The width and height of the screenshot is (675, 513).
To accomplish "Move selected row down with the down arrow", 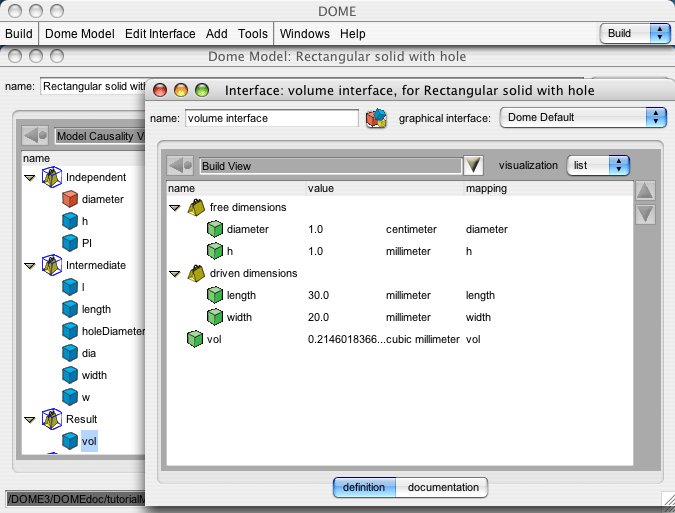I will (645, 214).
